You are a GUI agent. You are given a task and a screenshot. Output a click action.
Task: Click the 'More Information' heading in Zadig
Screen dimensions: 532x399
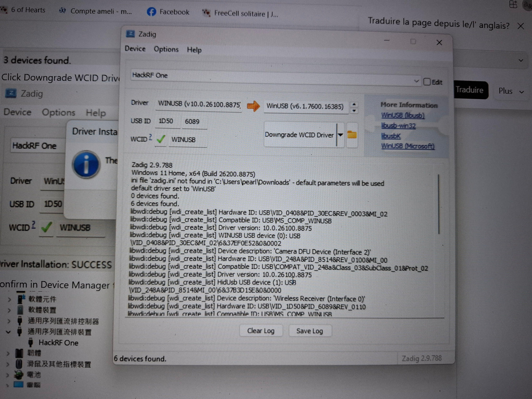409,105
